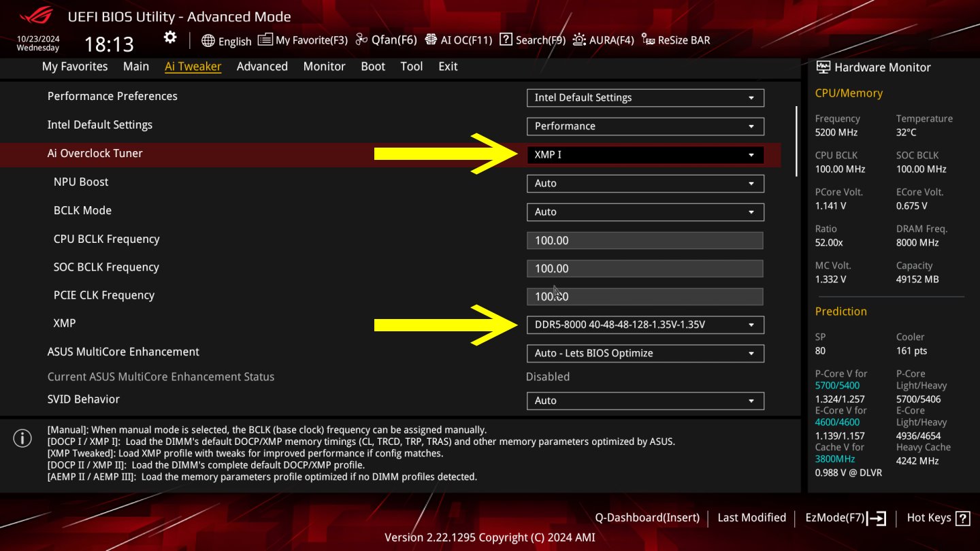Open Last Modified log

pyautogui.click(x=751, y=518)
